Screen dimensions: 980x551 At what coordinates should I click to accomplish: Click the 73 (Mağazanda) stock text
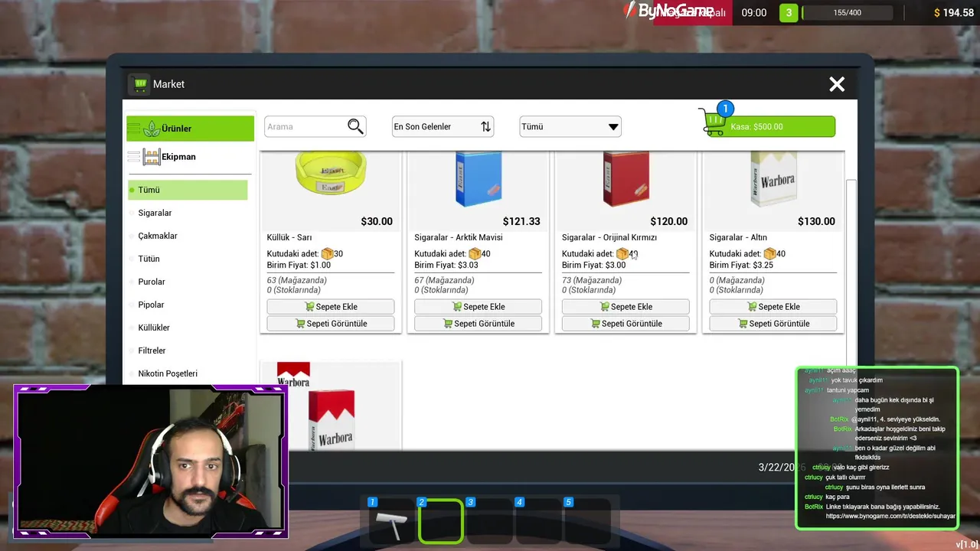pos(592,280)
